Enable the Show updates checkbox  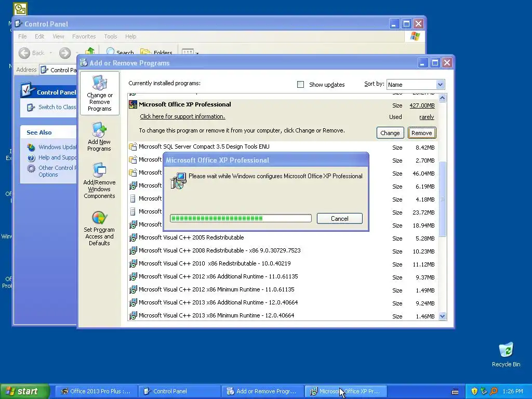pyautogui.click(x=300, y=85)
